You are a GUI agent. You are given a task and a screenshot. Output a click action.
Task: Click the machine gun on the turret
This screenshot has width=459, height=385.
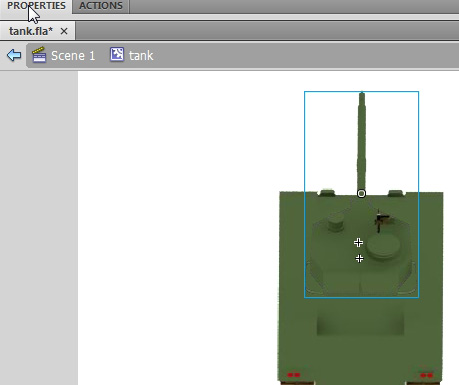coord(381,221)
